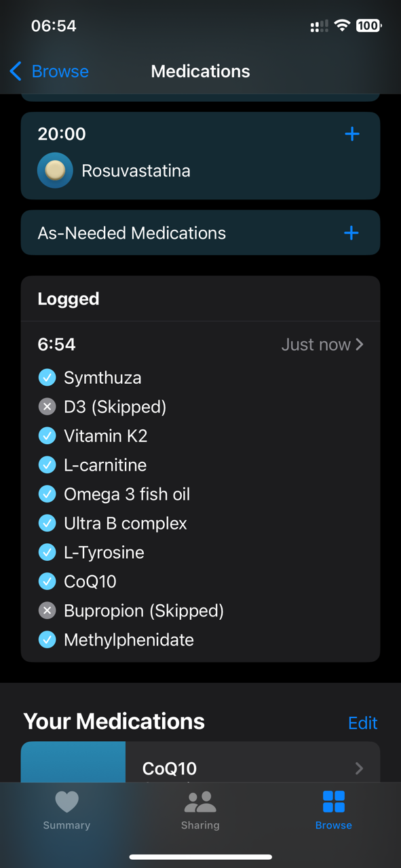Tap Edit next to Your Medications
Viewport: 401px width, 868px height.
pos(362,723)
